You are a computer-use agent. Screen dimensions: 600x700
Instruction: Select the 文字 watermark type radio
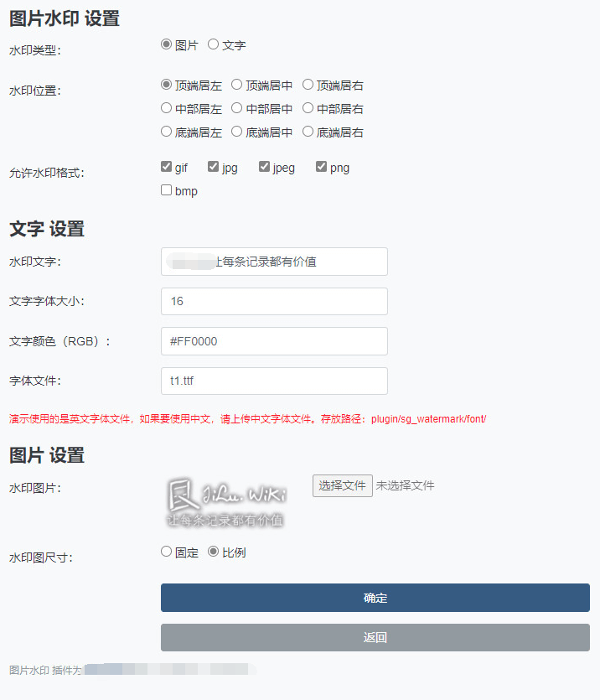[x=213, y=44]
